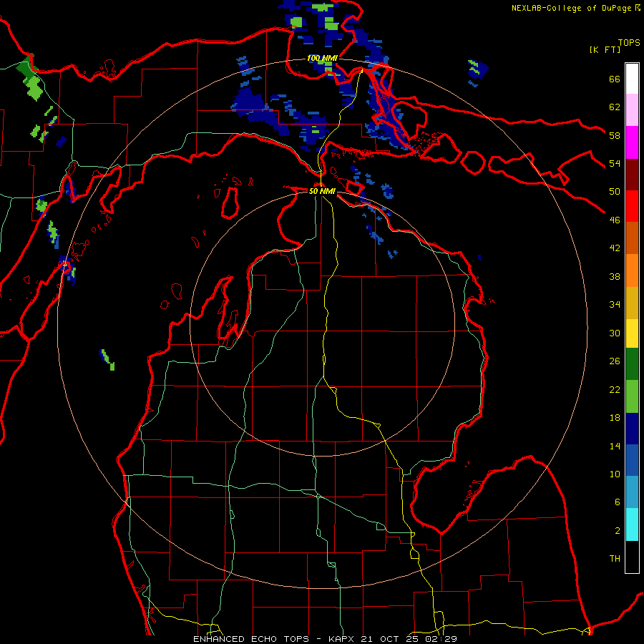
Task: Click the legend scale value "50"
Action: click(x=615, y=191)
